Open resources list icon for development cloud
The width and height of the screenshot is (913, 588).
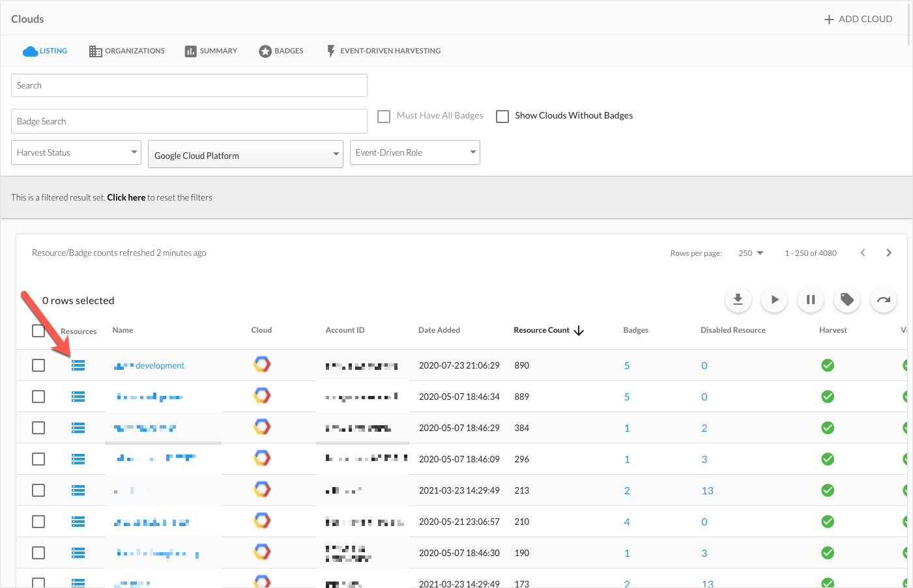coord(78,365)
